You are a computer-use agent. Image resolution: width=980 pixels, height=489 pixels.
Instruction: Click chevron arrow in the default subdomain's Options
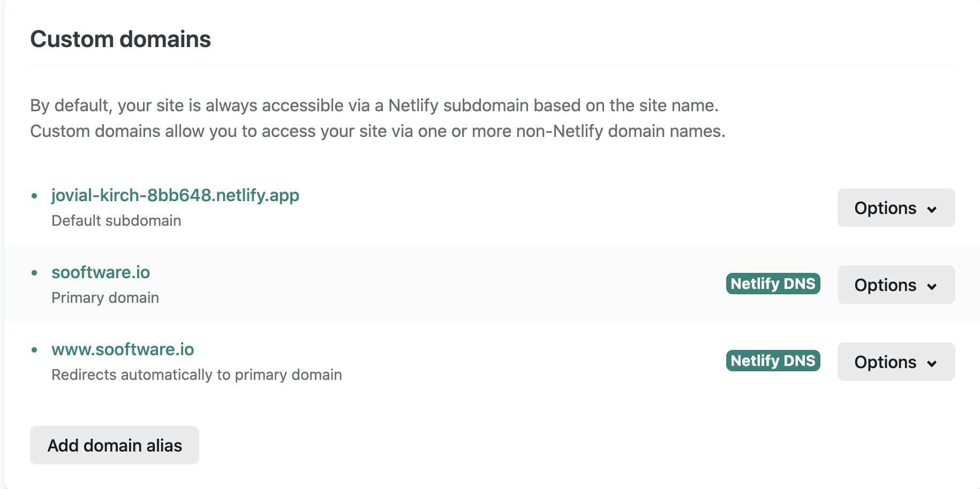(932, 209)
